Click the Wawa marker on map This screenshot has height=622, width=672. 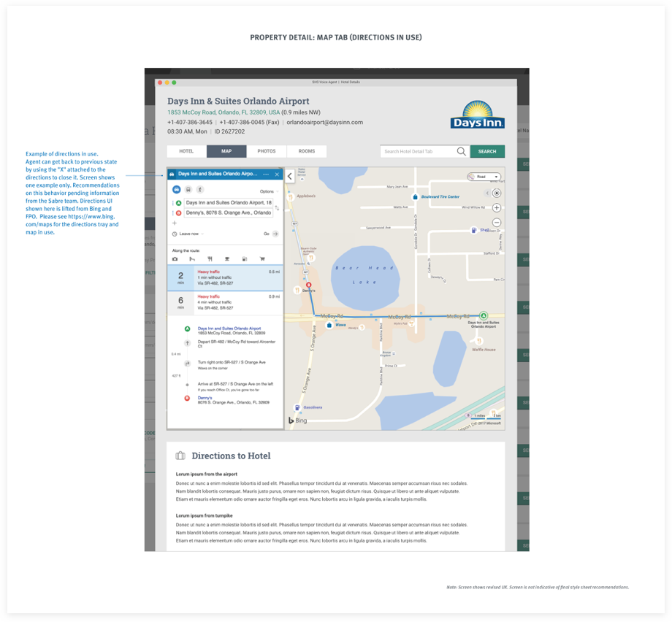coord(329,325)
